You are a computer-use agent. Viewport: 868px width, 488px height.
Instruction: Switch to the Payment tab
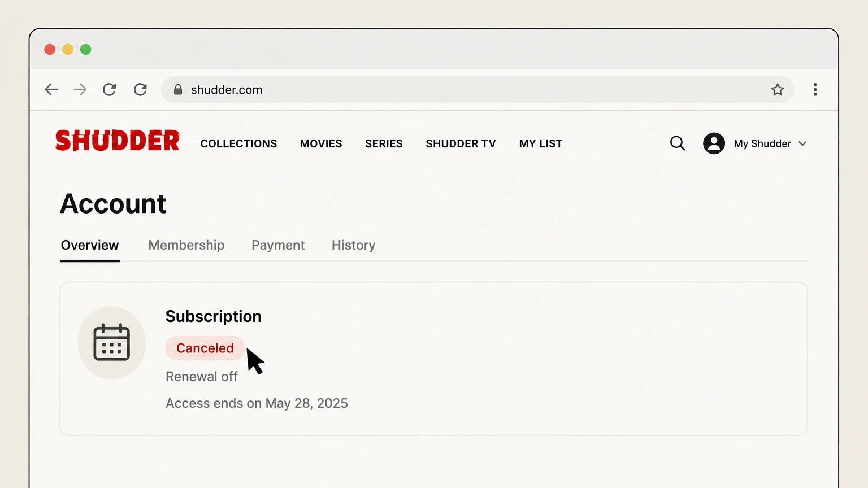[278, 245]
